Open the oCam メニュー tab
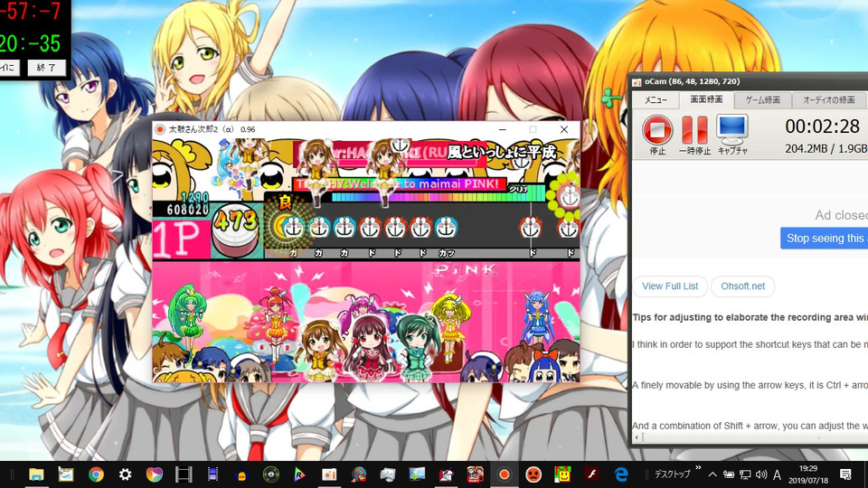The width and height of the screenshot is (868, 488). pyautogui.click(x=656, y=100)
